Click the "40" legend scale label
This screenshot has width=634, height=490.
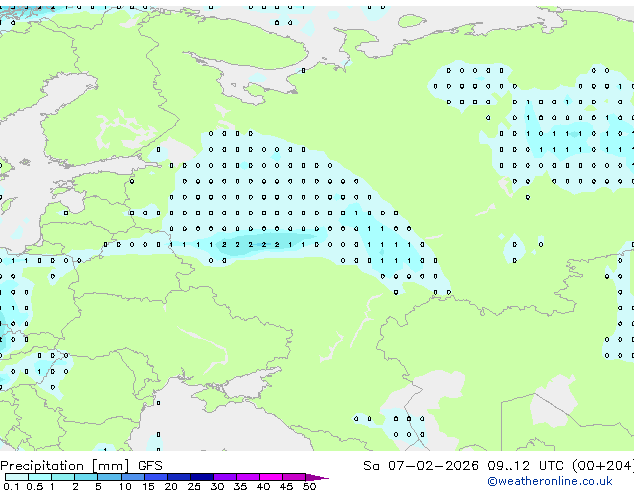[264, 486]
